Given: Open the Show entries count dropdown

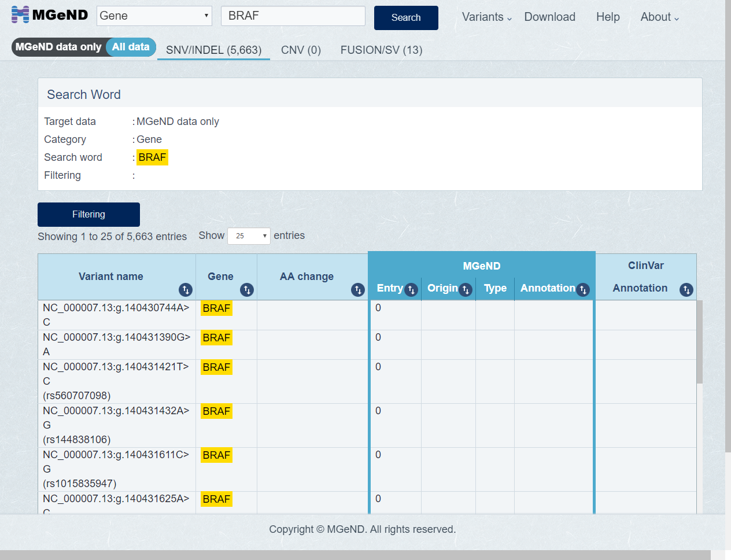Looking at the screenshot, I should 249,236.
